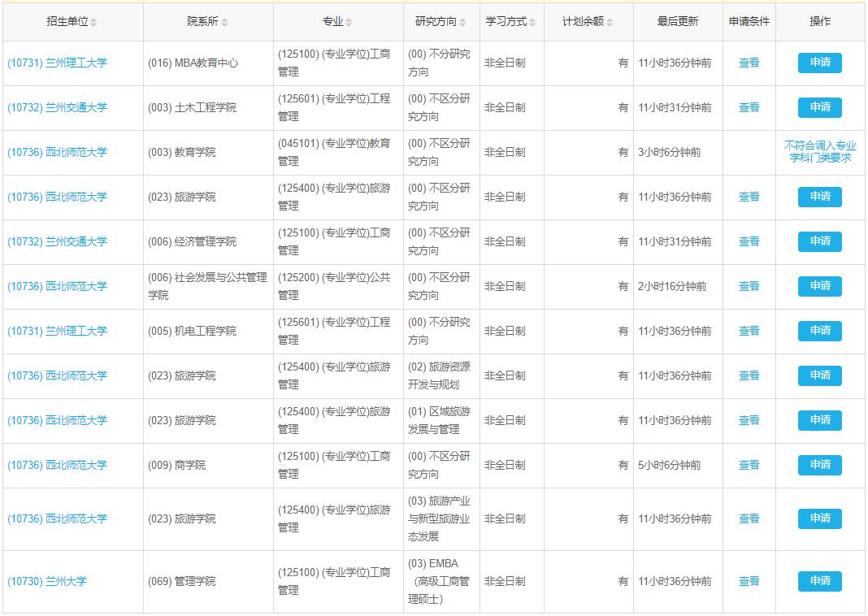Apply to the 区域旅游发展与管理 direction row

pyautogui.click(x=819, y=420)
